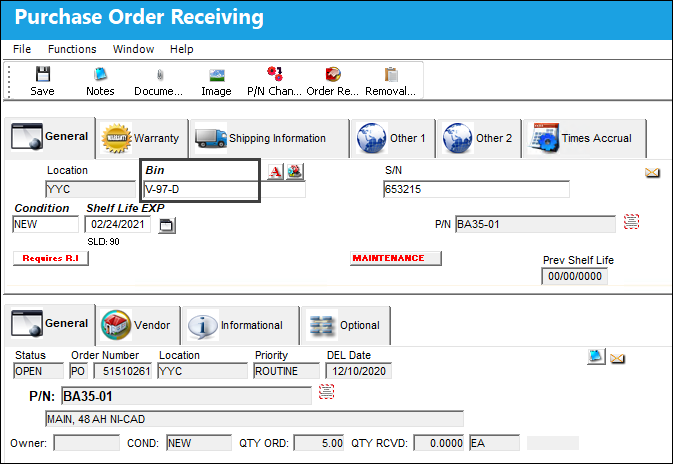Click the Priority field showing ROUTINE
Viewport: 673px width, 464px height.
(x=287, y=371)
